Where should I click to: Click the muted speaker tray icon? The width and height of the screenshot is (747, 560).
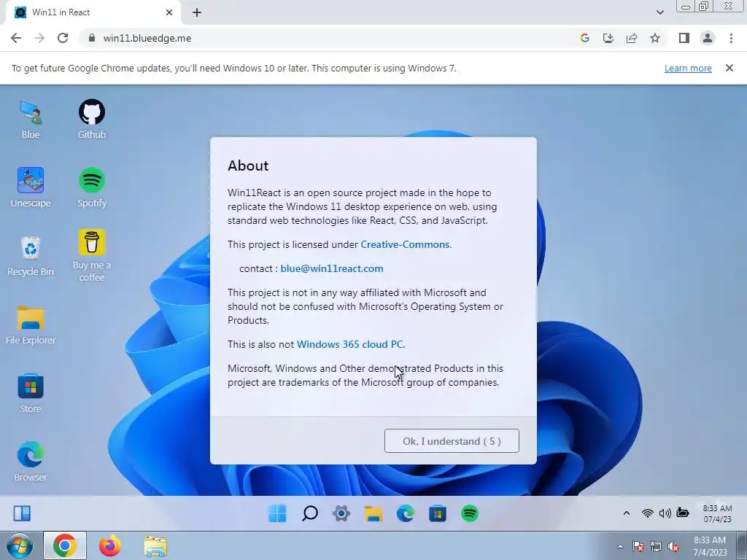tap(673, 547)
